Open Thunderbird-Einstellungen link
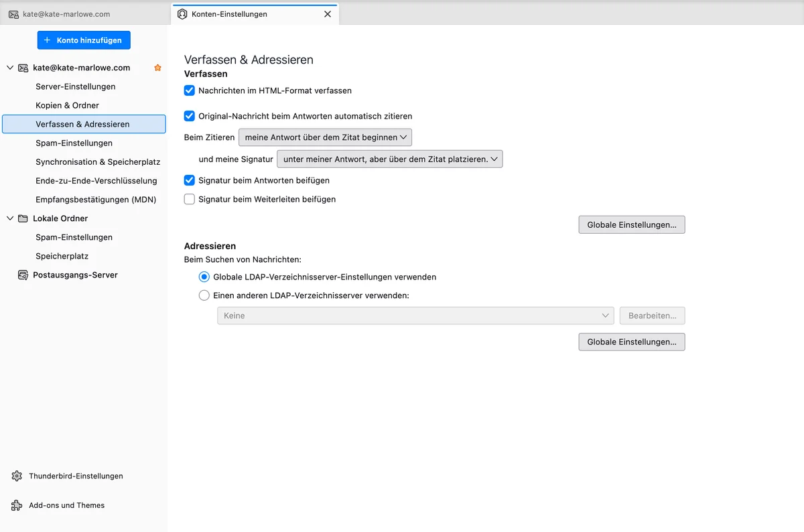Viewport: 804px width, 532px height. point(76,476)
